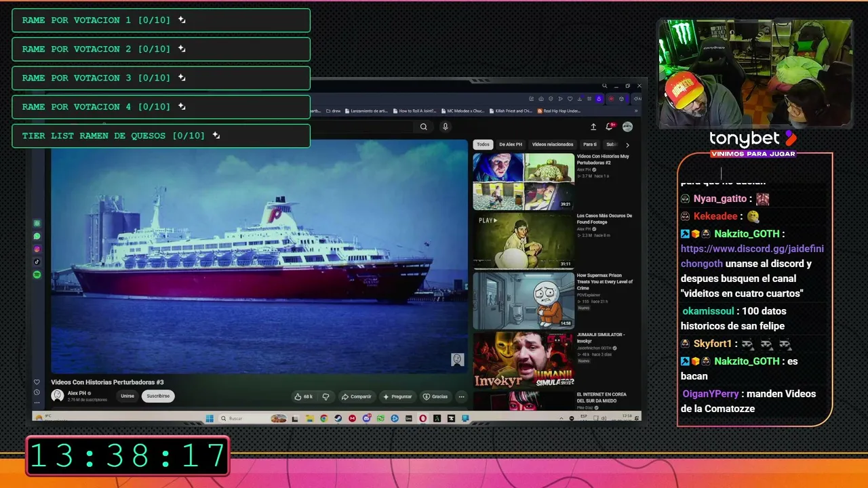Open YouTube notifications bell
The image size is (868, 488).
[610, 127]
